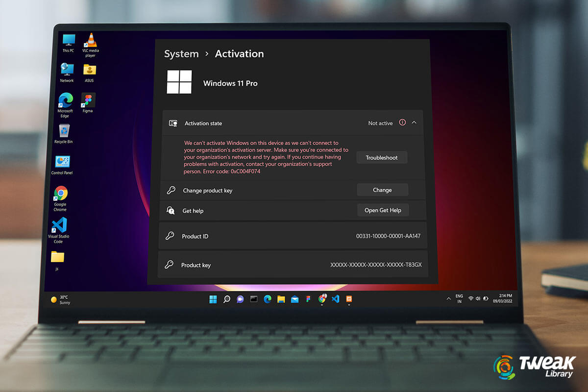The width and height of the screenshot is (588, 392).
Task: Collapse the Activation state section
Action: (413, 123)
